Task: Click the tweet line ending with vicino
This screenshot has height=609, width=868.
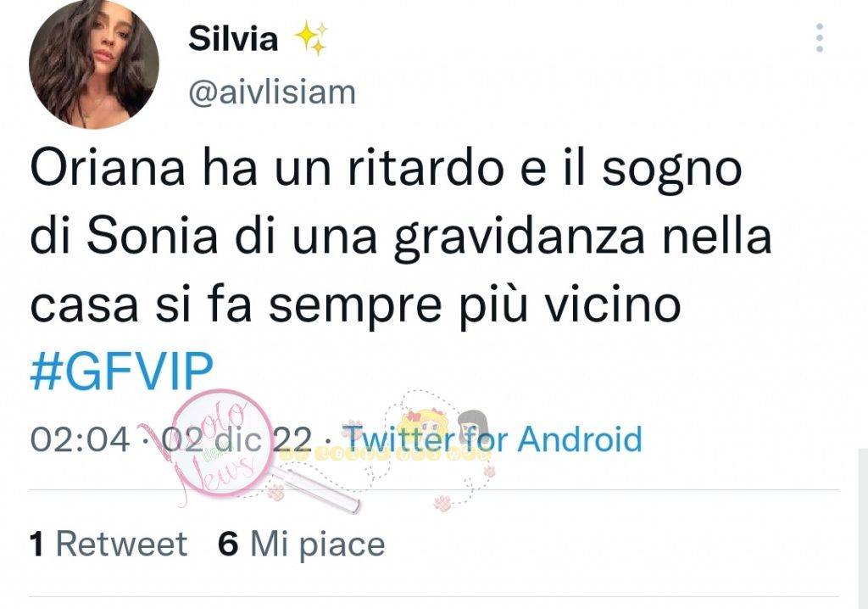Action: click(355, 305)
